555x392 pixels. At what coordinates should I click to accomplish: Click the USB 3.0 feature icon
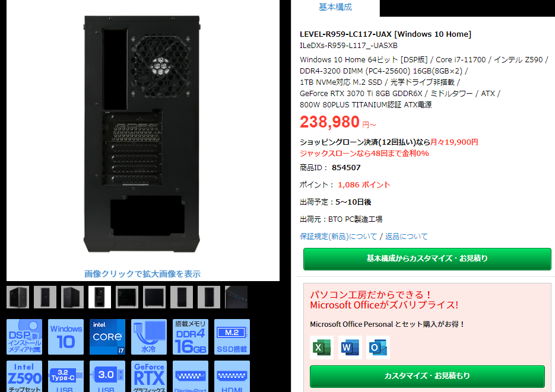[x=107, y=376]
